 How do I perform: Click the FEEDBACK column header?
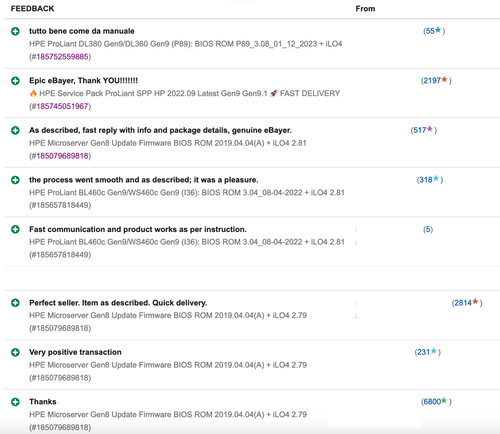pos(32,9)
